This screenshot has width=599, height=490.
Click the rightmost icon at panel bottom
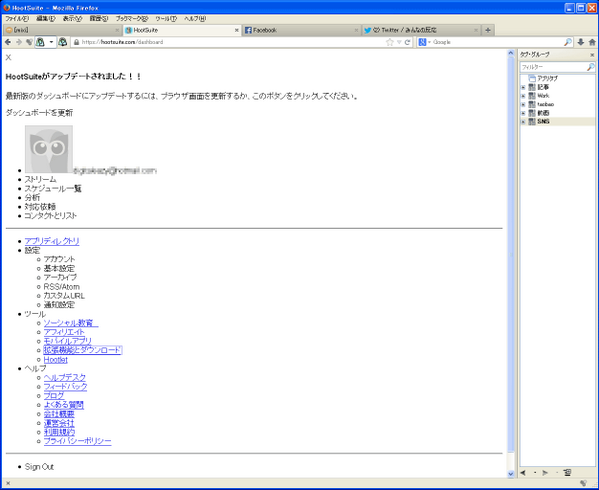[x=567, y=473]
